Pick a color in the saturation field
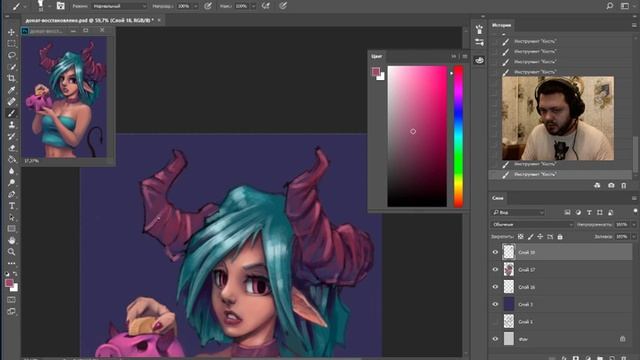Viewport: 640px width, 360px height. pyautogui.click(x=417, y=136)
